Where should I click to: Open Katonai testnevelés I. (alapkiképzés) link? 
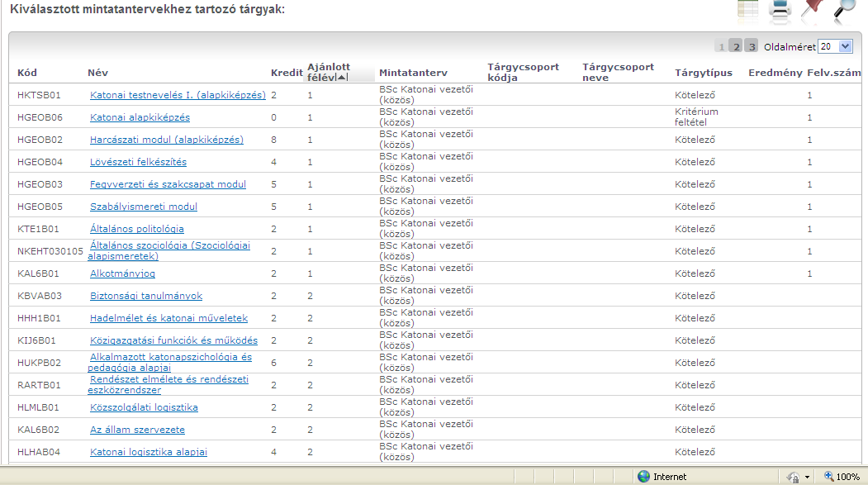(x=178, y=95)
